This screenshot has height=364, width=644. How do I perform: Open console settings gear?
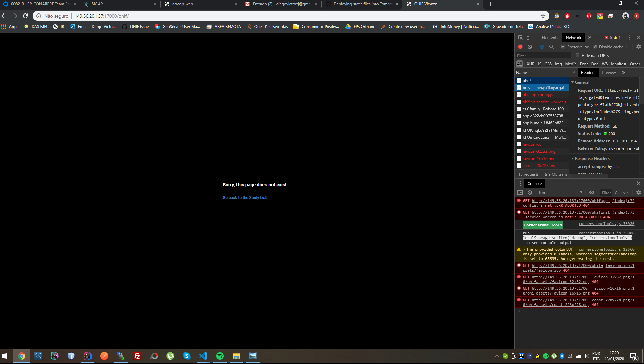(x=639, y=192)
